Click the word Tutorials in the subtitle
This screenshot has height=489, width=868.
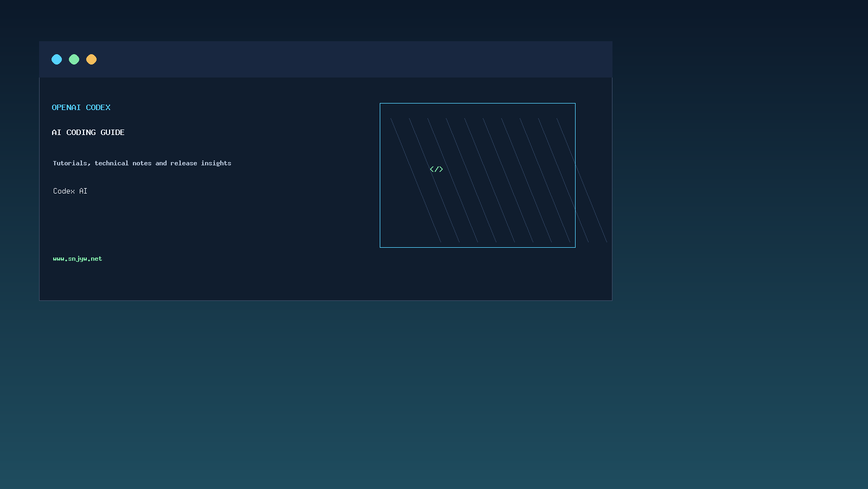72,163
